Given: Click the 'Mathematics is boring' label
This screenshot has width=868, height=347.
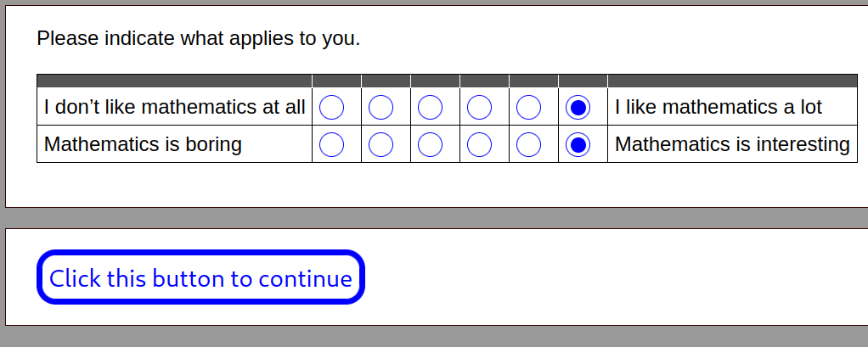Looking at the screenshot, I should [143, 144].
